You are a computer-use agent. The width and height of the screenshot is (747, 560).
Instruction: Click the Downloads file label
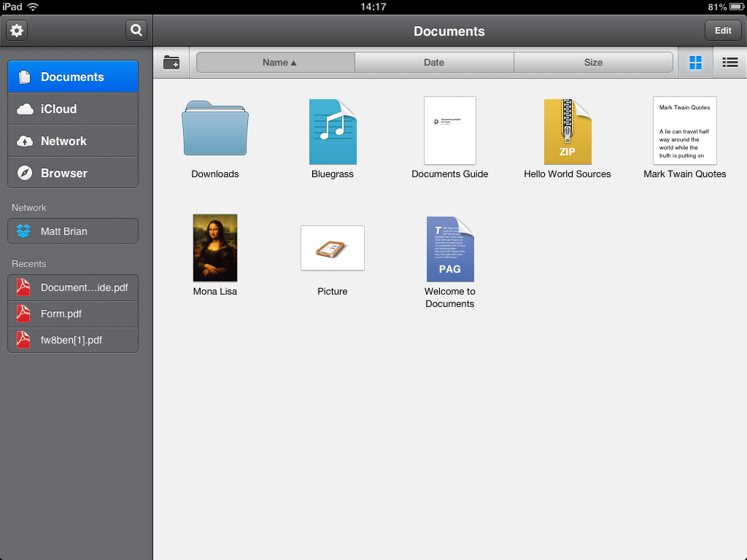coord(215,174)
